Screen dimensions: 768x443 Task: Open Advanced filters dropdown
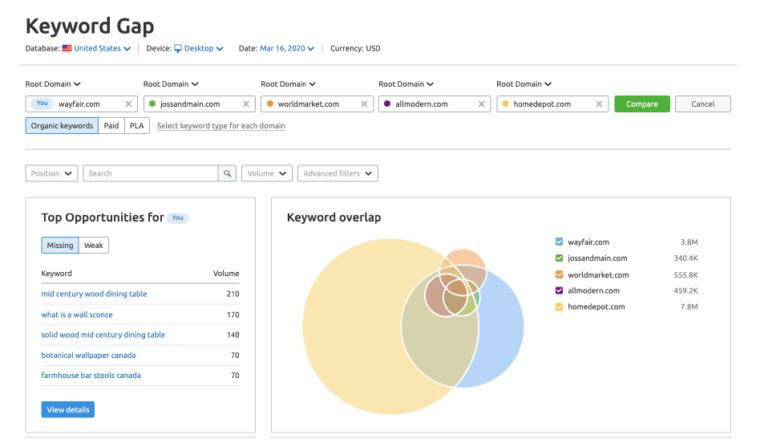pyautogui.click(x=337, y=173)
